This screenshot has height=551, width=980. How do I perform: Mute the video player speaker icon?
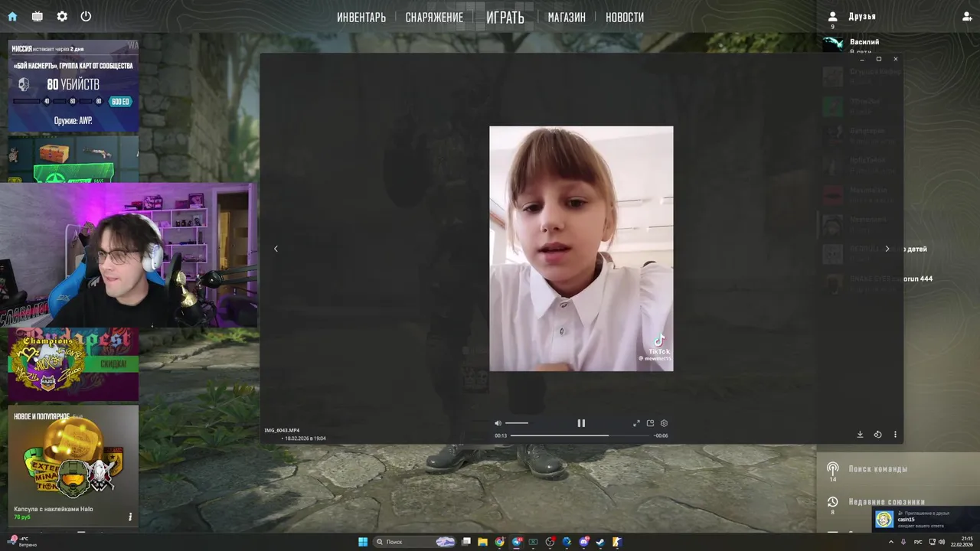tap(498, 423)
